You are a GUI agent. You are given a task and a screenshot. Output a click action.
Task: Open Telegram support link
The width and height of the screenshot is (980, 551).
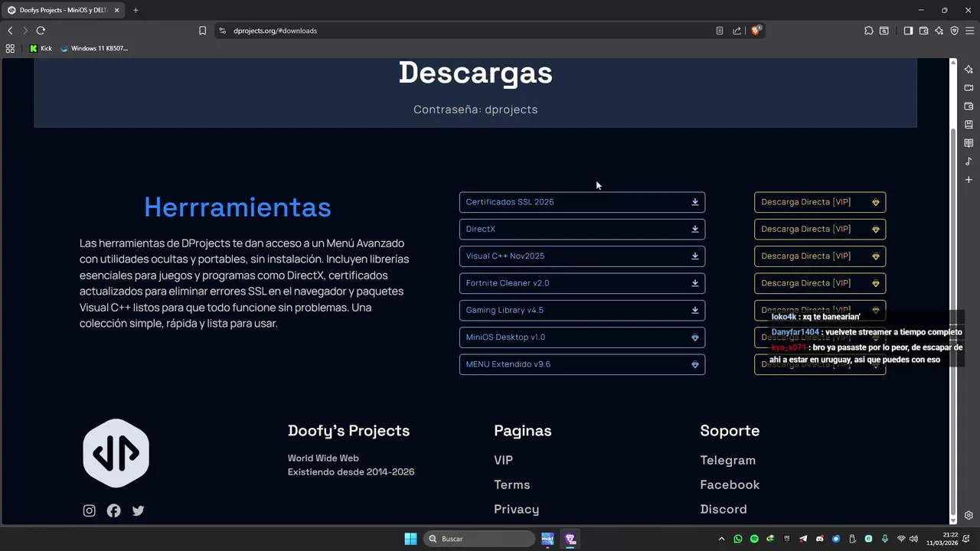coord(728,460)
